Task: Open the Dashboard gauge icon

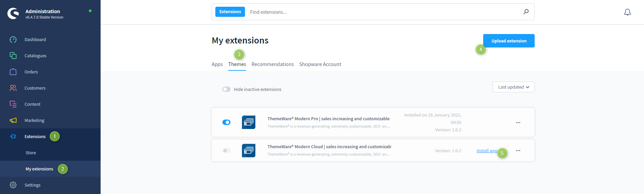Action: [x=13, y=39]
